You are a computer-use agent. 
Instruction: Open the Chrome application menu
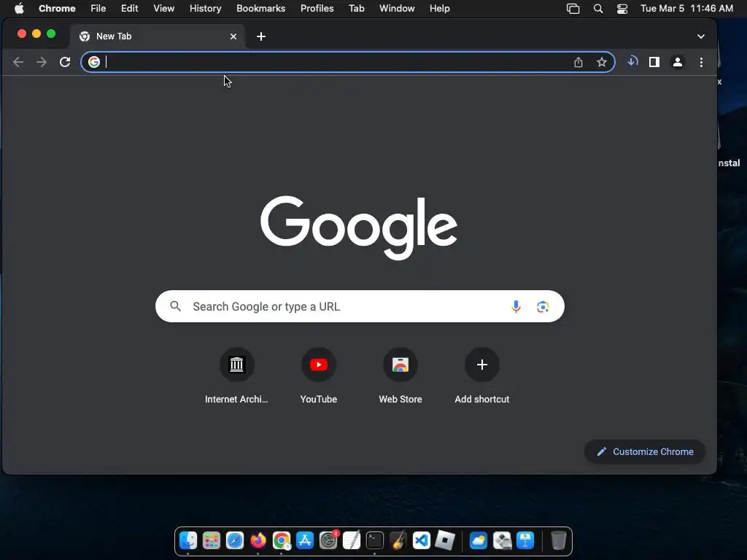pyautogui.click(x=57, y=8)
